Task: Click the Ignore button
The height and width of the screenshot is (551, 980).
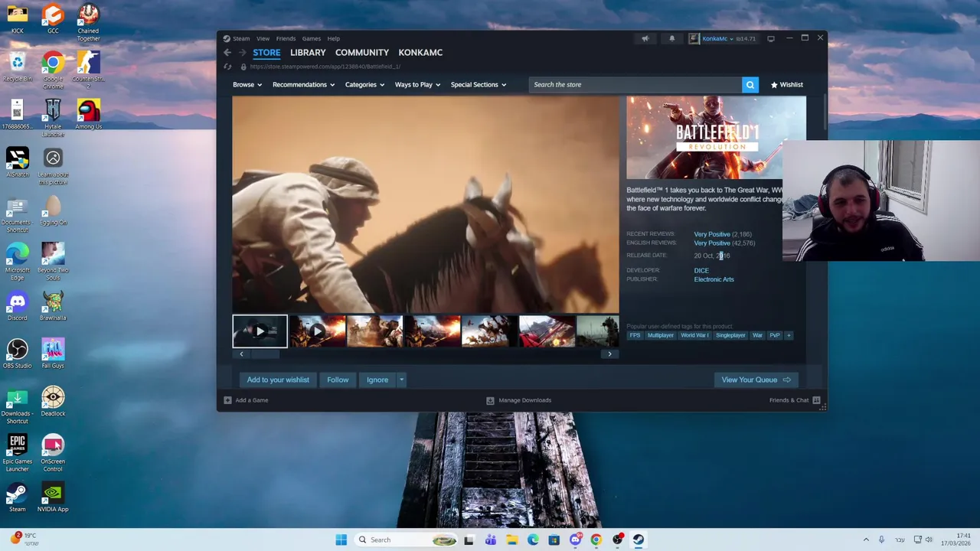Action: click(377, 380)
